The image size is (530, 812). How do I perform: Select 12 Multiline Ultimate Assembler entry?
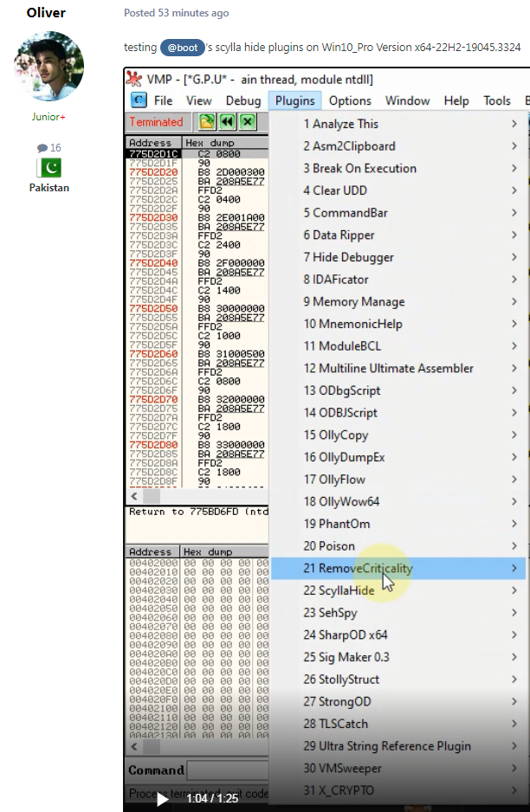pos(398,369)
